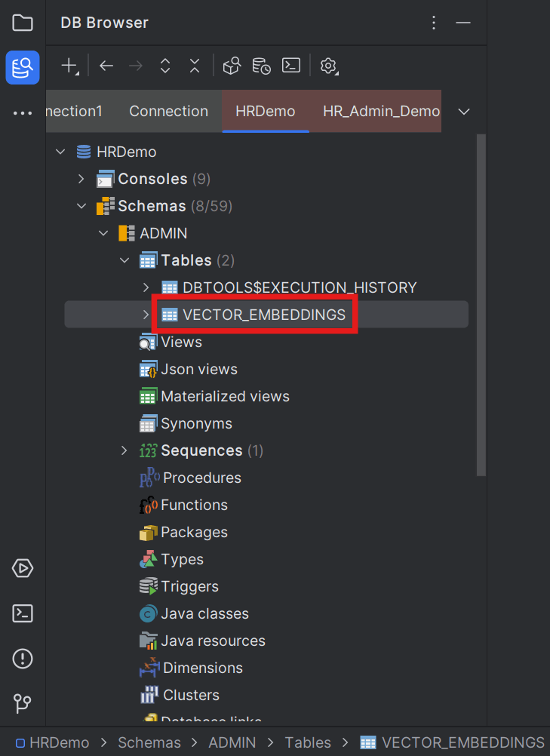Open ADMIN from the breadcrumb bar
The image size is (550, 756).
232,742
